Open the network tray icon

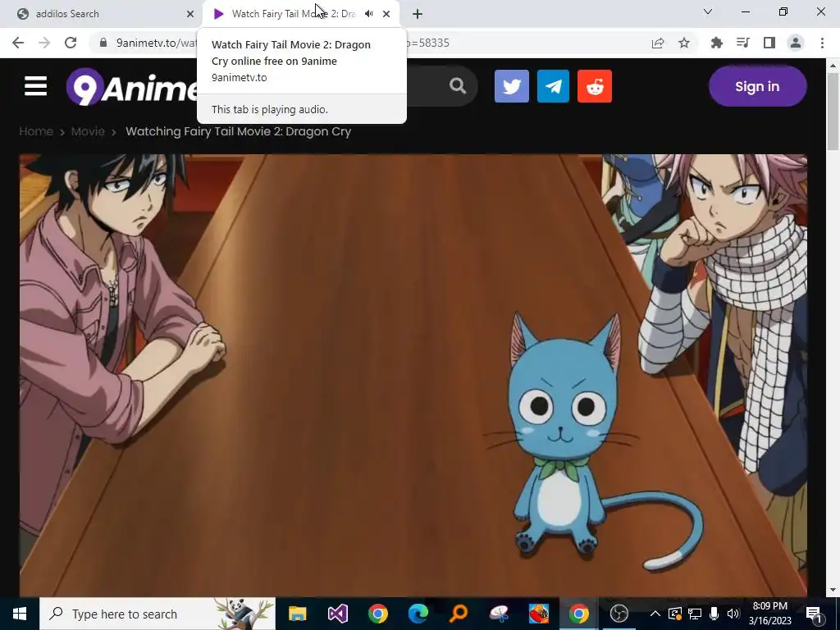695,614
